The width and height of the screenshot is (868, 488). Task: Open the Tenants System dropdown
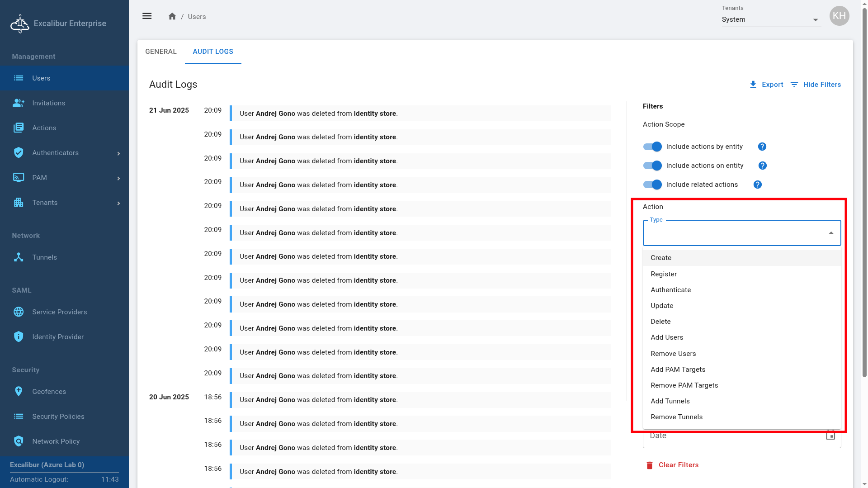771,19
